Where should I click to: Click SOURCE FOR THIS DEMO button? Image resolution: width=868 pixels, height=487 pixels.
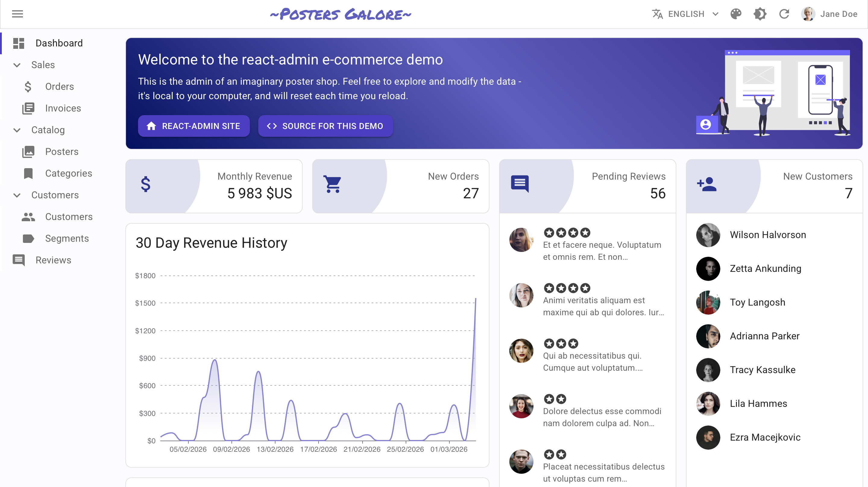pos(325,126)
